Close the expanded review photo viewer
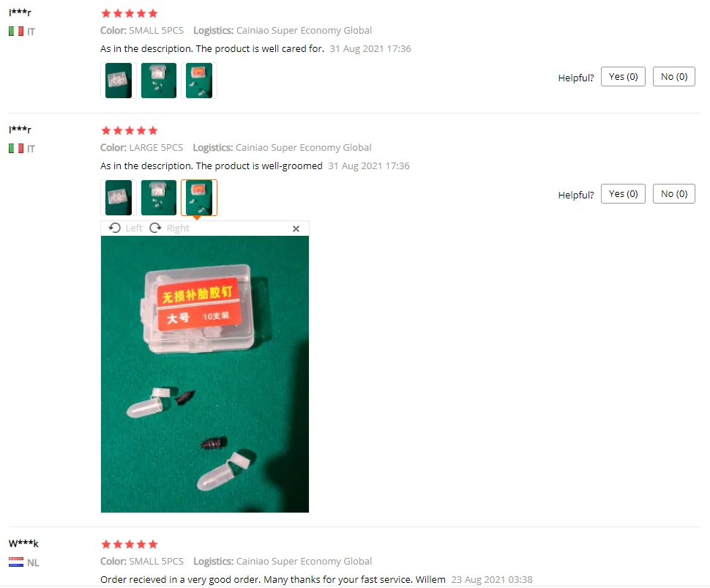 [296, 228]
